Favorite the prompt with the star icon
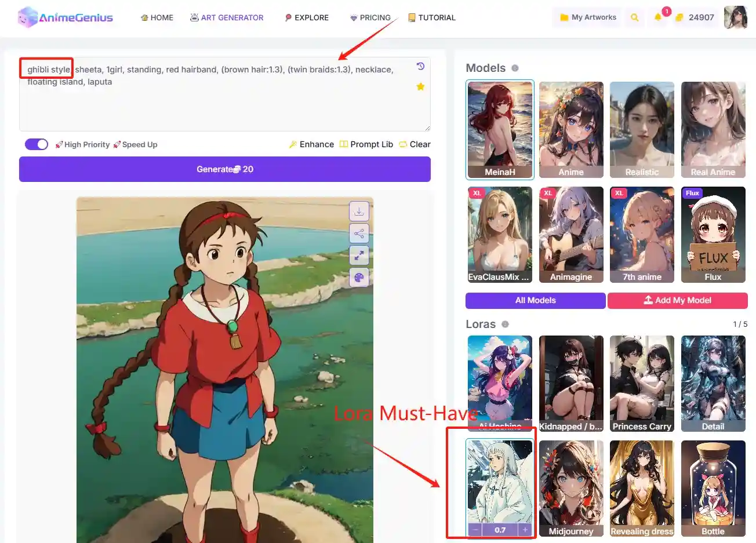The width and height of the screenshot is (756, 543). pyautogui.click(x=420, y=86)
